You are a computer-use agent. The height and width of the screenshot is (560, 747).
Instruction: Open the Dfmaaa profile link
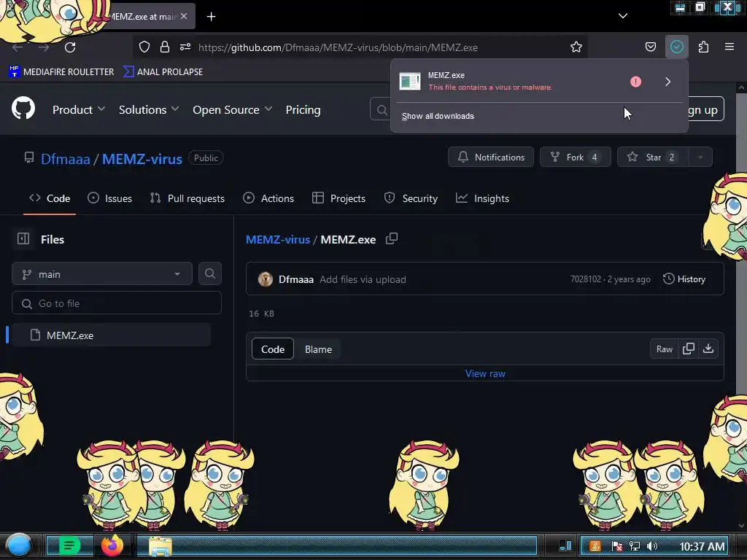[x=65, y=158]
